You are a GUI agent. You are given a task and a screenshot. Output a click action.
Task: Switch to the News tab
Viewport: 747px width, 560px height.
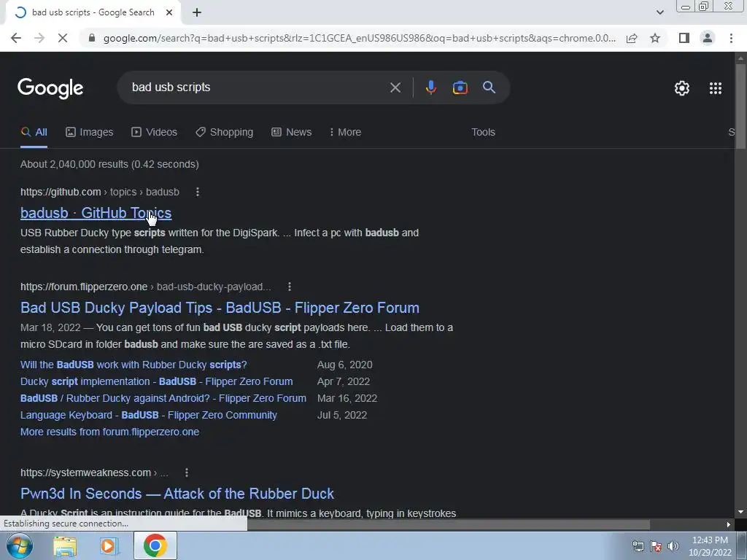click(x=292, y=133)
